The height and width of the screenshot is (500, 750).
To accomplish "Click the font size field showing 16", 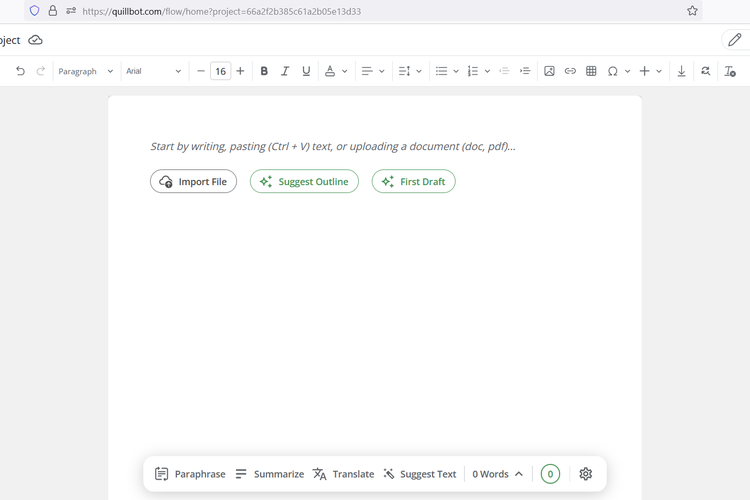I will click(220, 71).
